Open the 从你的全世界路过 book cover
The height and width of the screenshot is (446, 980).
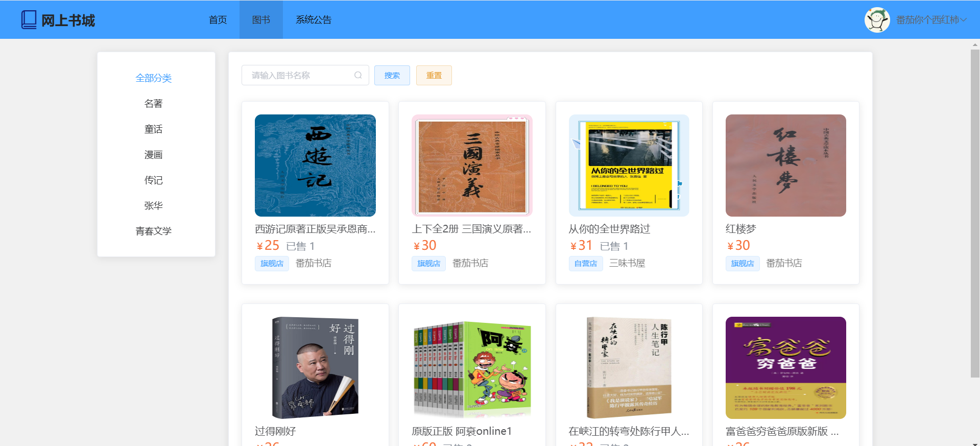point(629,166)
